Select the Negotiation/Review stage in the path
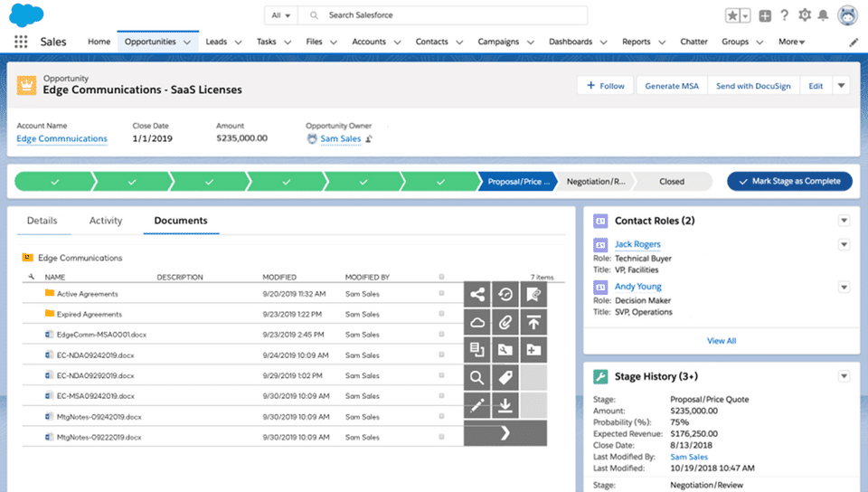 click(595, 181)
